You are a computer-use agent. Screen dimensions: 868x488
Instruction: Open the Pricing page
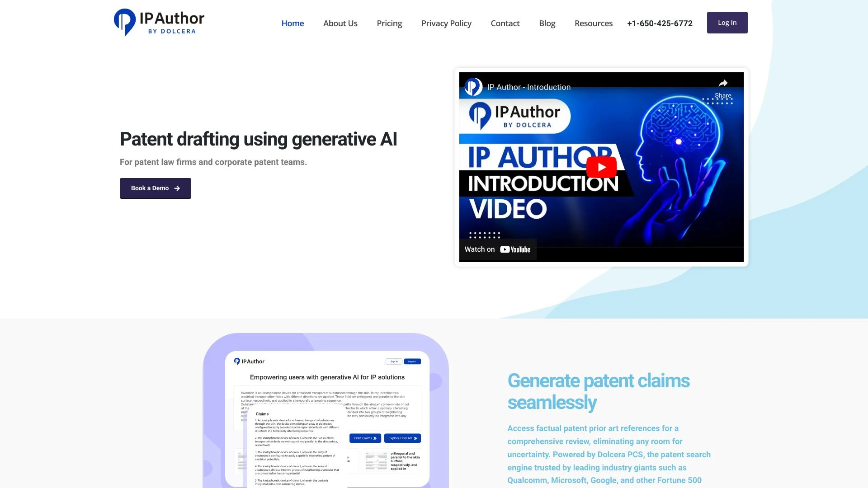389,23
